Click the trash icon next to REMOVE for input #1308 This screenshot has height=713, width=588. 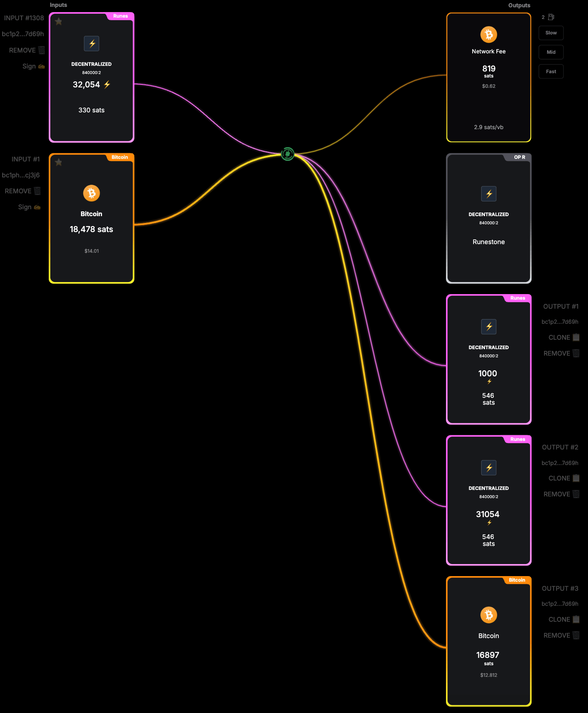tap(41, 50)
